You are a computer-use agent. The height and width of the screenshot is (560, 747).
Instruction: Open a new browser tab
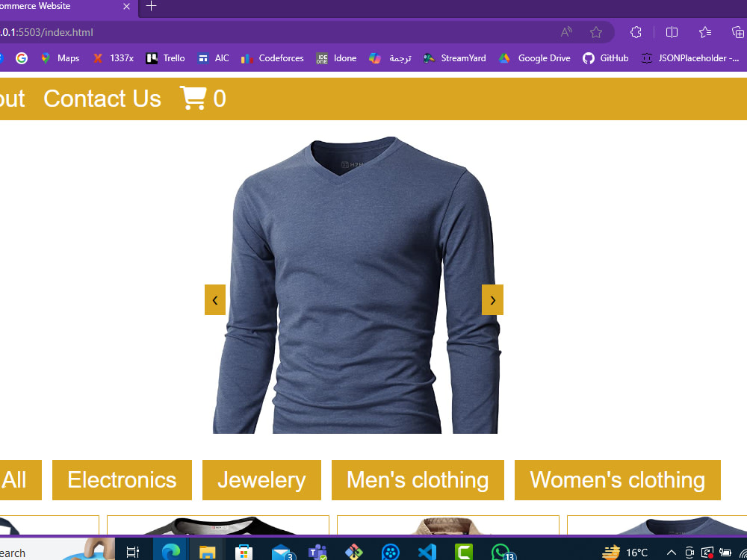click(x=151, y=6)
